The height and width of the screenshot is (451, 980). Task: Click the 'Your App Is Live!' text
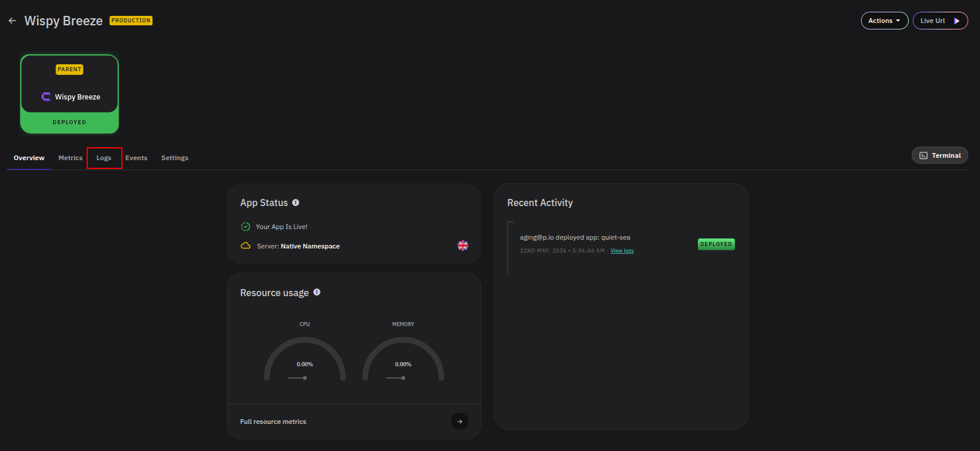click(x=282, y=227)
